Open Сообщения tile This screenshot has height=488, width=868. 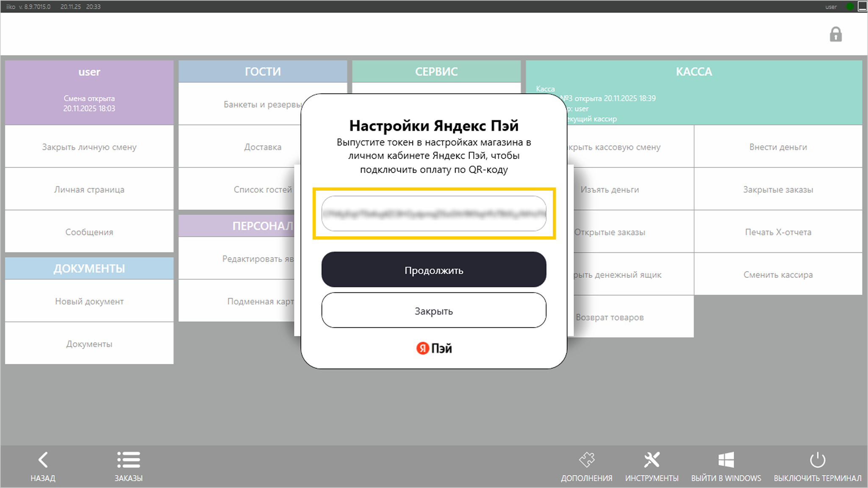tap(89, 232)
